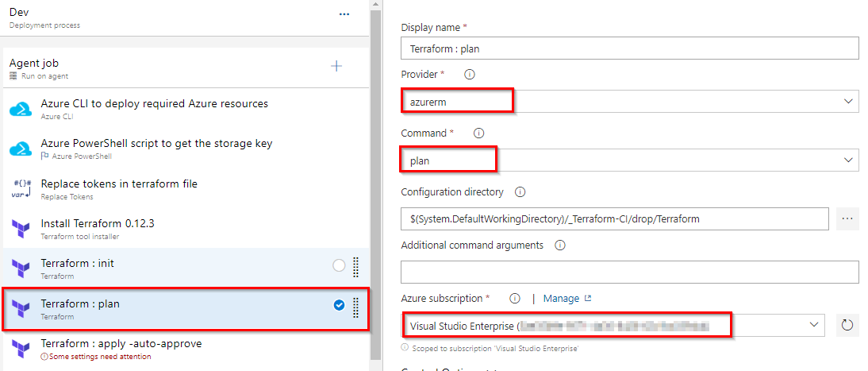Select Replace tokens in terraform file task
The width and height of the screenshot is (868, 371).
tap(186, 188)
